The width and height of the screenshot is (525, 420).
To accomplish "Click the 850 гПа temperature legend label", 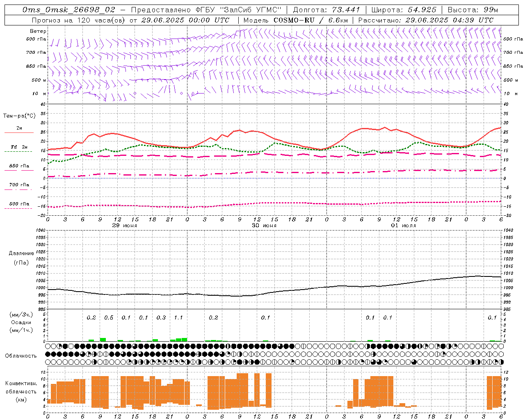I will click(x=19, y=166).
